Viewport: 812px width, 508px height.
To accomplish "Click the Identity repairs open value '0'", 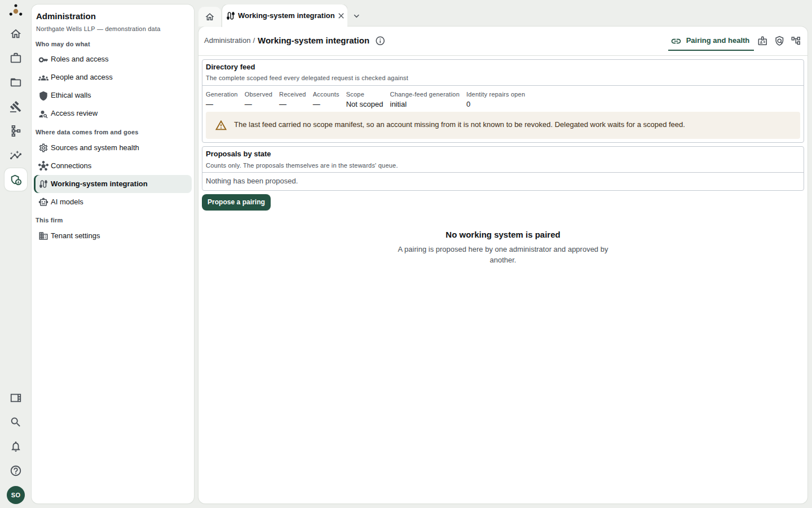I will 469,104.
